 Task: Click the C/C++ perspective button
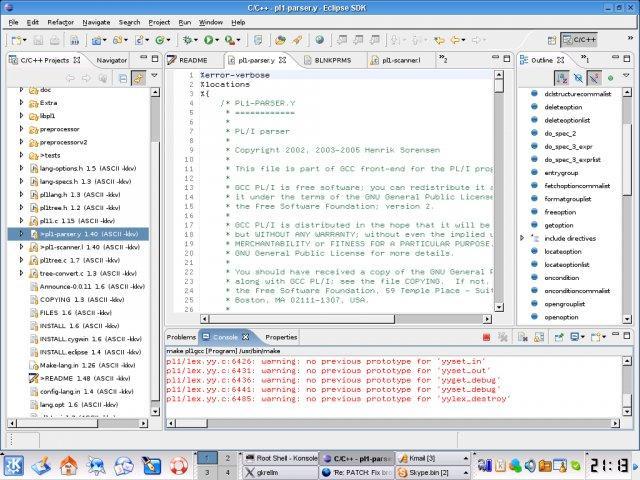point(579,40)
